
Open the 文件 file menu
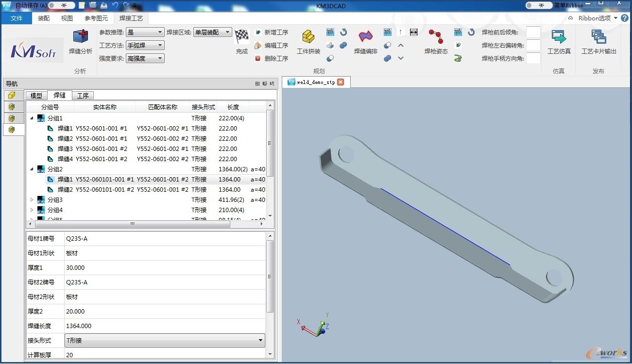point(17,18)
